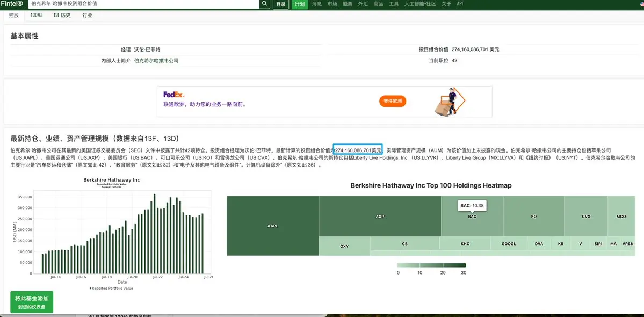Click the GOOGL heatmap cell
This screenshot has width=644, height=317.
pyautogui.click(x=508, y=244)
